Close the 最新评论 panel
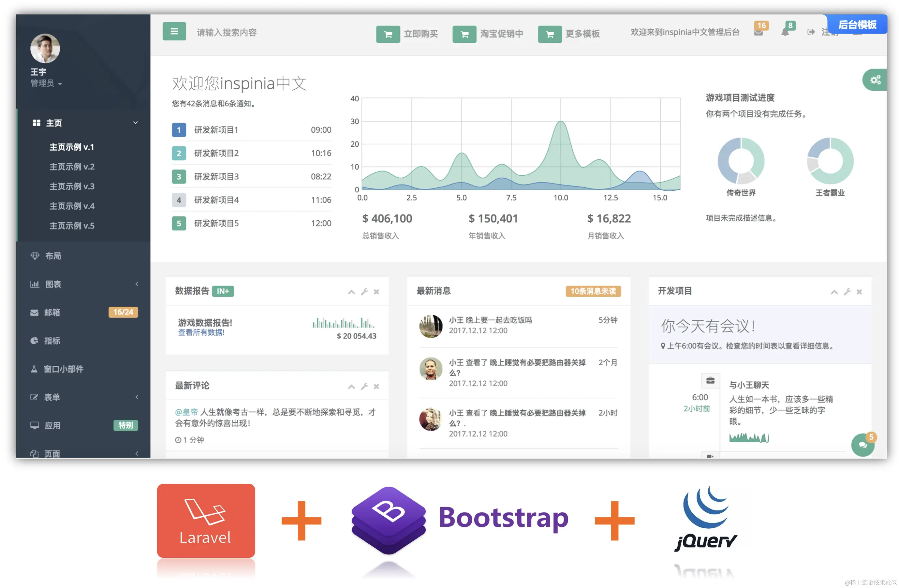Screen dimensions: 899x588 tap(376, 387)
